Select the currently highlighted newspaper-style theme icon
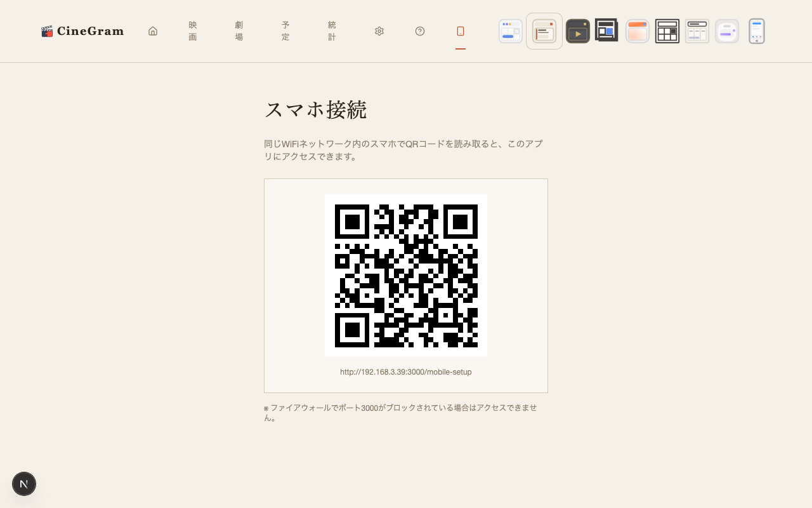The image size is (812, 508). coord(544,30)
